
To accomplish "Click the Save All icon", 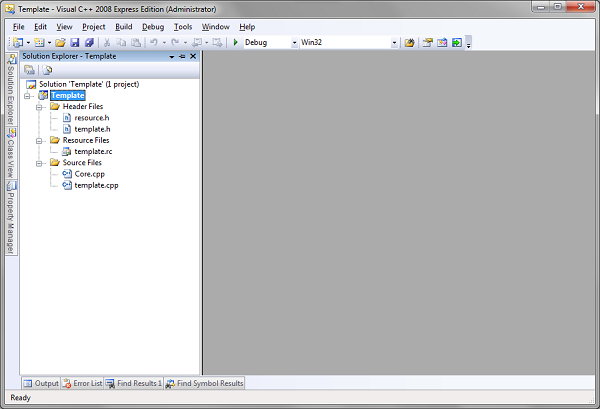I will tap(89, 42).
